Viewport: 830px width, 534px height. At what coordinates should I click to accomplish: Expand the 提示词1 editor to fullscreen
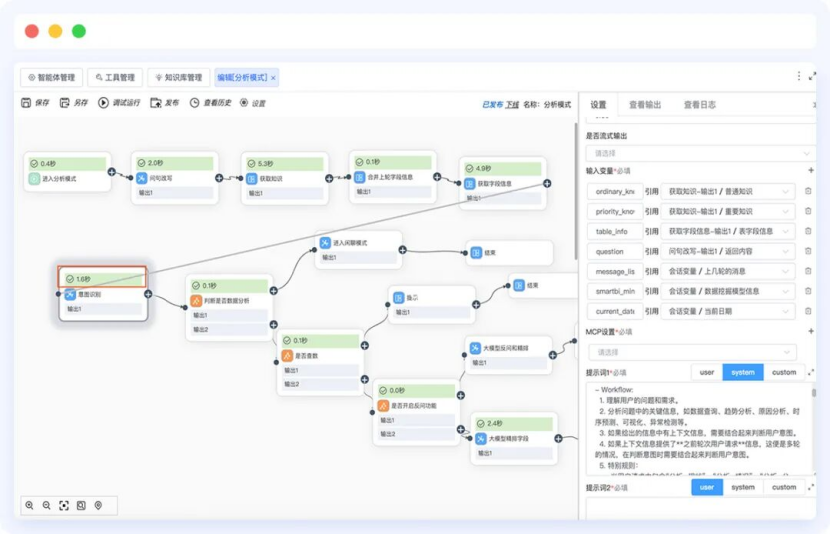pos(810,372)
